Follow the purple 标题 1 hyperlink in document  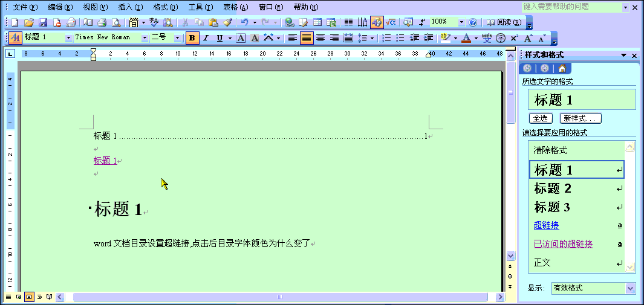click(105, 161)
